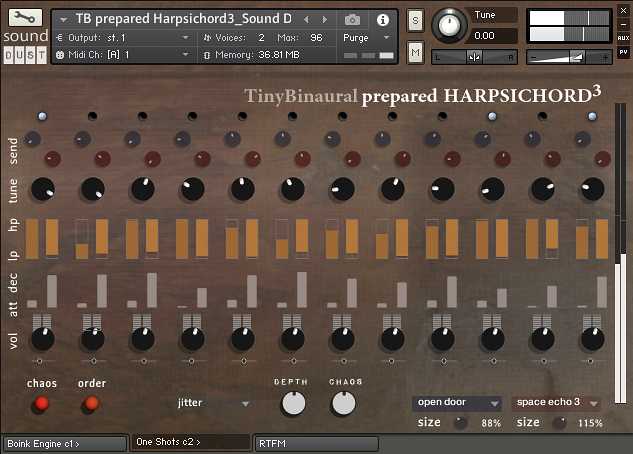633x454 pixels.
Task: Click the first channel decay bar
Action: click(x=52, y=291)
